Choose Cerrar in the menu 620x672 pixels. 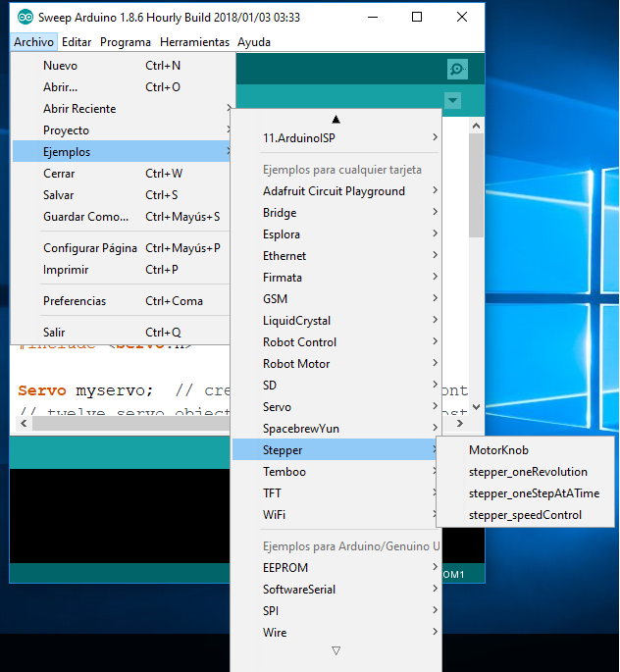[122, 173]
